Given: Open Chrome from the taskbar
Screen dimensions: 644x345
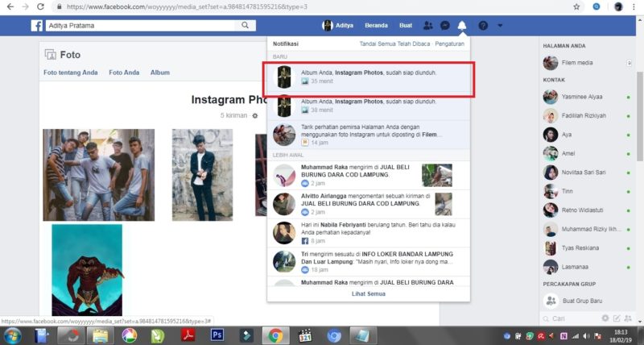Looking at the screenshot, I should (275, 335).
